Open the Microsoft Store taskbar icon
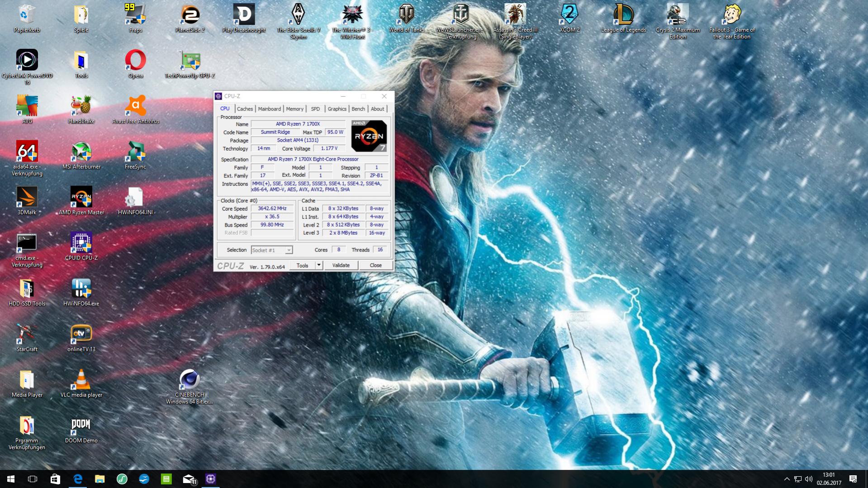This screenshot has width=868, height=488. 55,479
